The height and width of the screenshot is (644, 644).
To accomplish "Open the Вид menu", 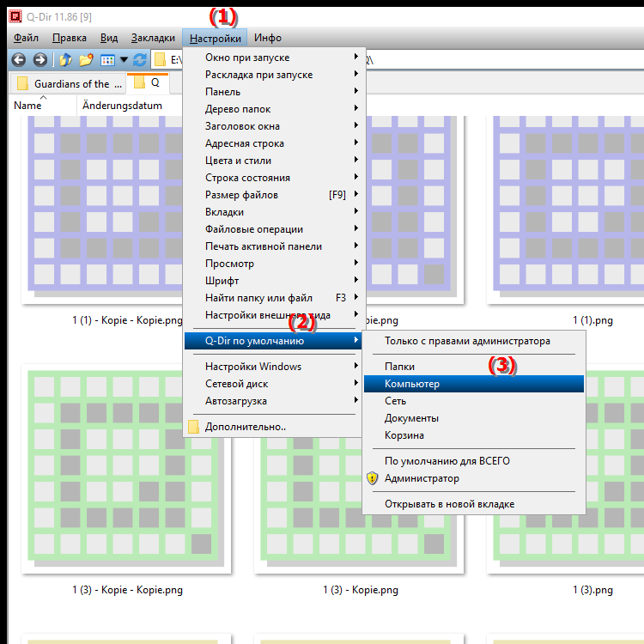I will tap(109, 38).
